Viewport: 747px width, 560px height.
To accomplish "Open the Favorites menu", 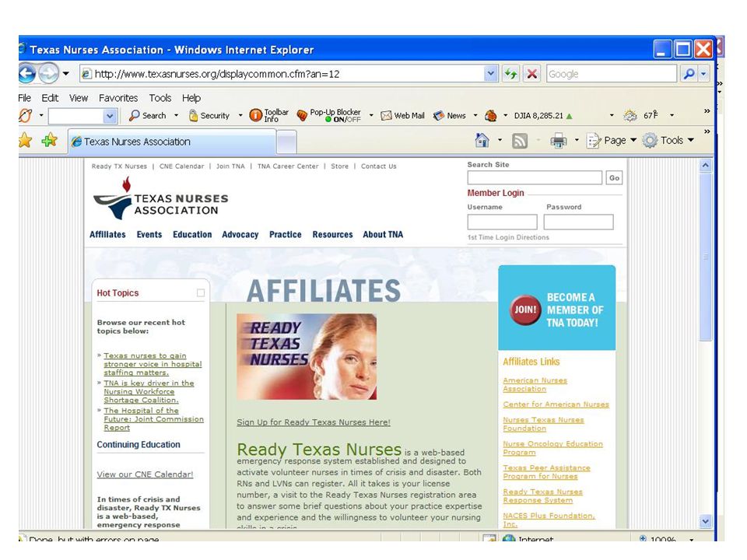I will coord(118,98).
